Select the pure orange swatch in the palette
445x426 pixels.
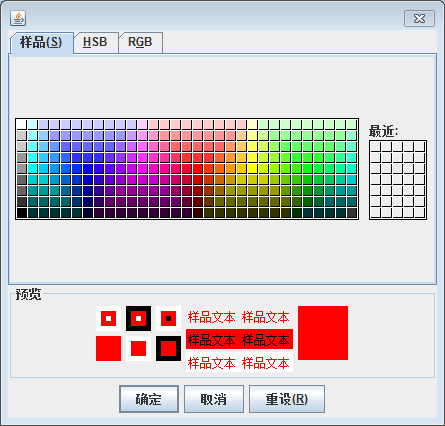coord(231,169)
